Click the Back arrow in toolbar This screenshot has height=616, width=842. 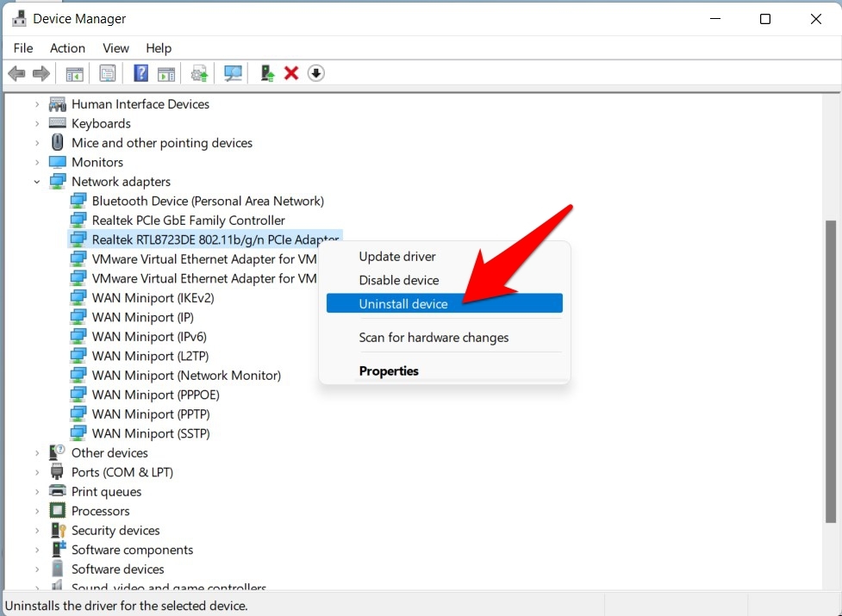pyautogui.click(x=16, y=73)
